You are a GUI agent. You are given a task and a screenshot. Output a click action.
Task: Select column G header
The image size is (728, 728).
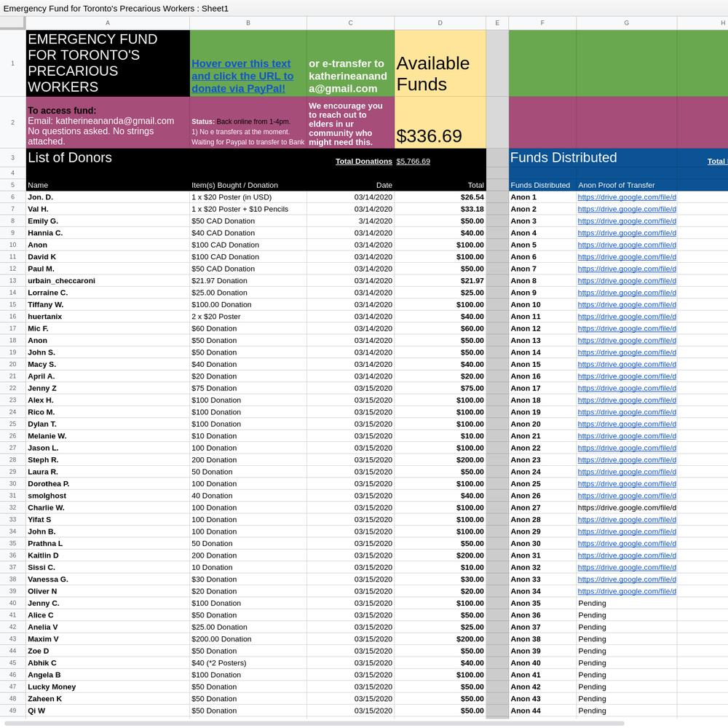(x=626, y=23)
